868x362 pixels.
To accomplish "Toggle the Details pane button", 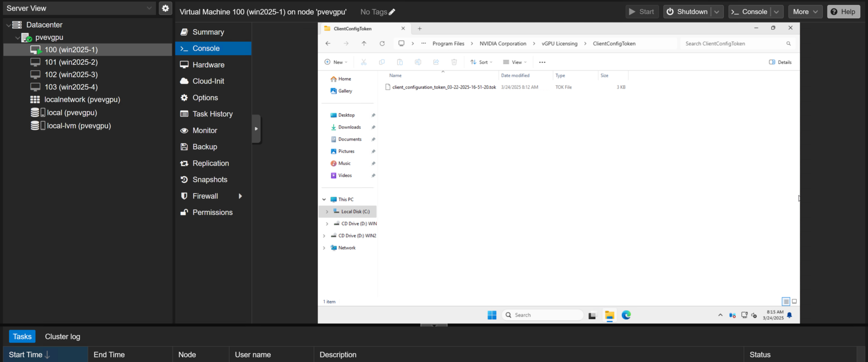I will [x=780, y=62].
